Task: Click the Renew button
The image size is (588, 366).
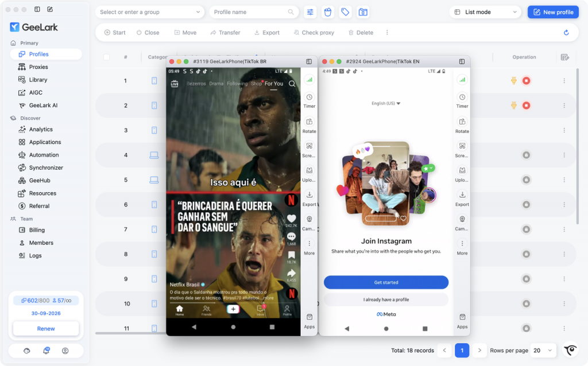Action: coord(46,329)
